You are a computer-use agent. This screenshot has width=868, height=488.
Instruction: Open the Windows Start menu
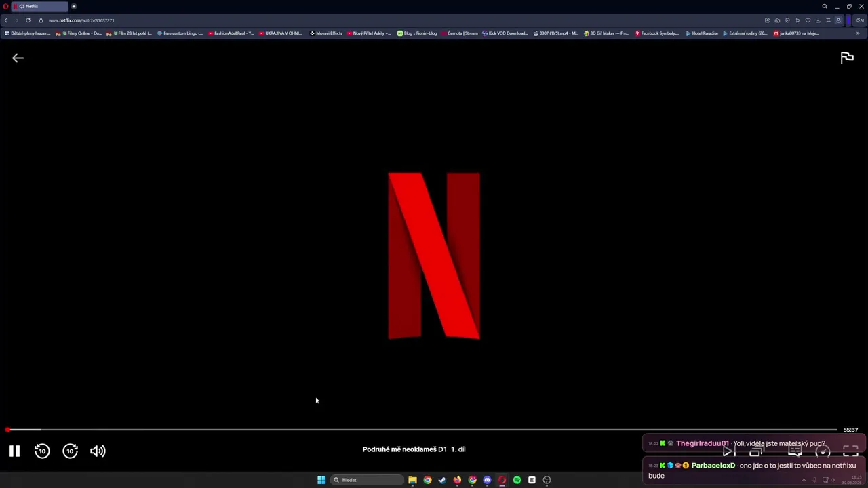321,480
